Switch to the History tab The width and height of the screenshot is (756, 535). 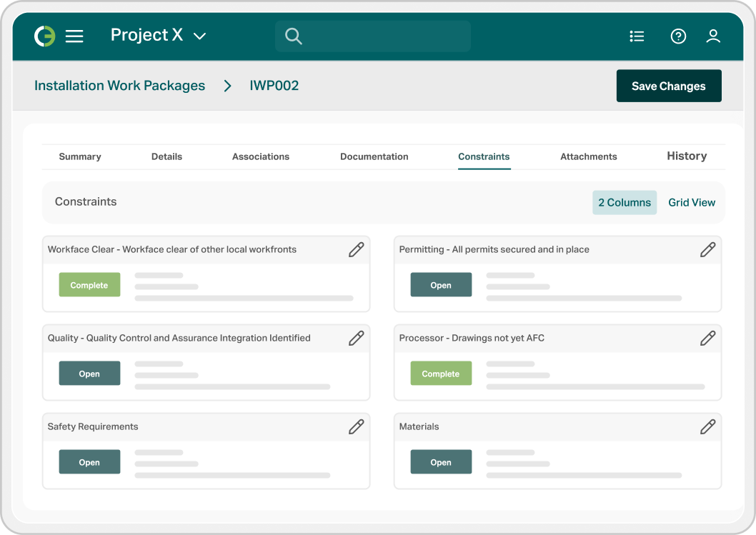click(686, 156)
